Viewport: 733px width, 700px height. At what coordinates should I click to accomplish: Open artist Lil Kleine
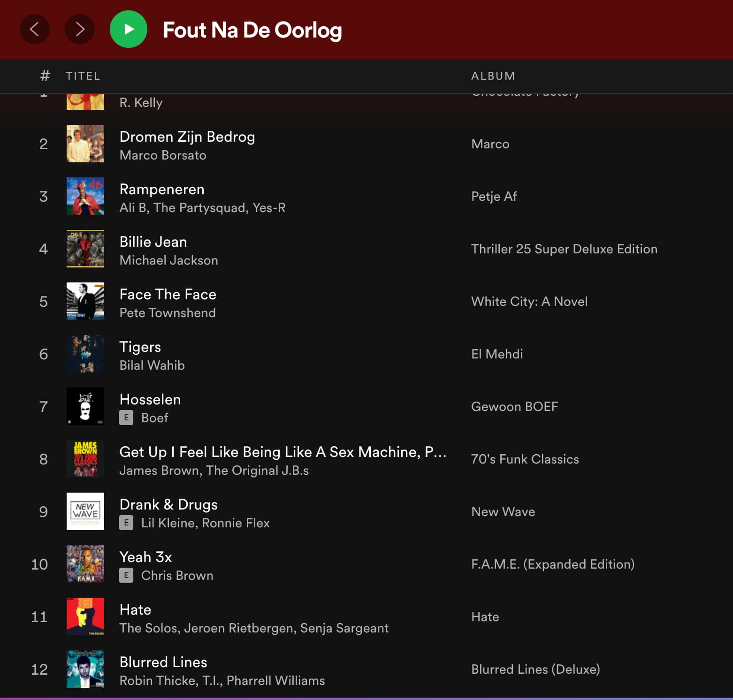[168, 523]
